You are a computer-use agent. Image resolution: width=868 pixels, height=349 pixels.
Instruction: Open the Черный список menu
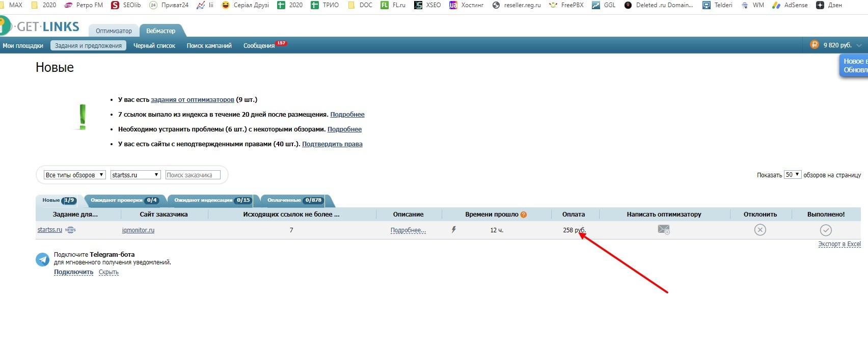154,45
